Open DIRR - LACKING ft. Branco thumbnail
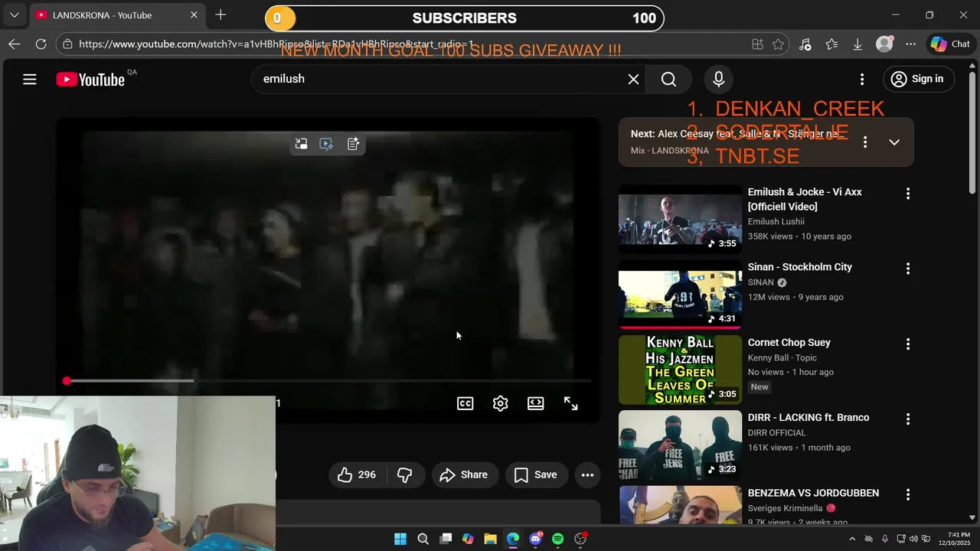 [680, 445]
